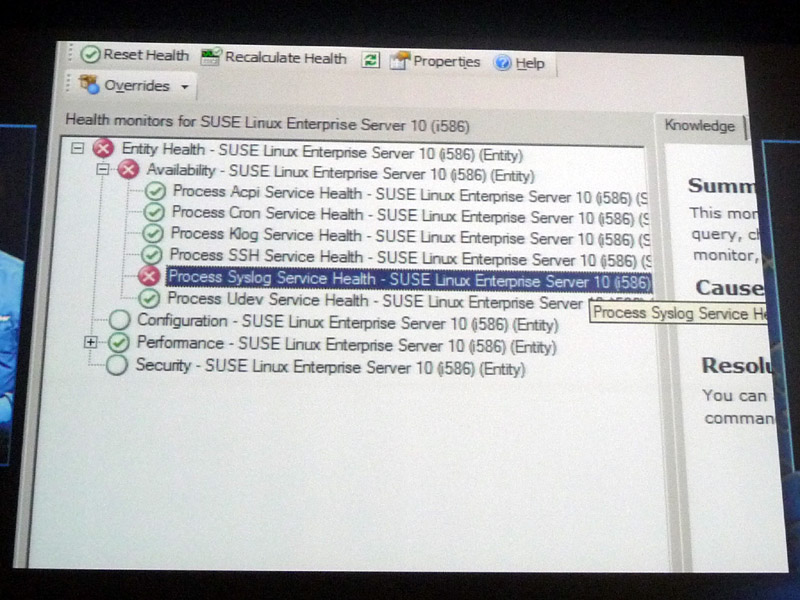Screen dimensions: 800x600
Task: Select the Availability tree row
Action: click(x=340, y=172)
